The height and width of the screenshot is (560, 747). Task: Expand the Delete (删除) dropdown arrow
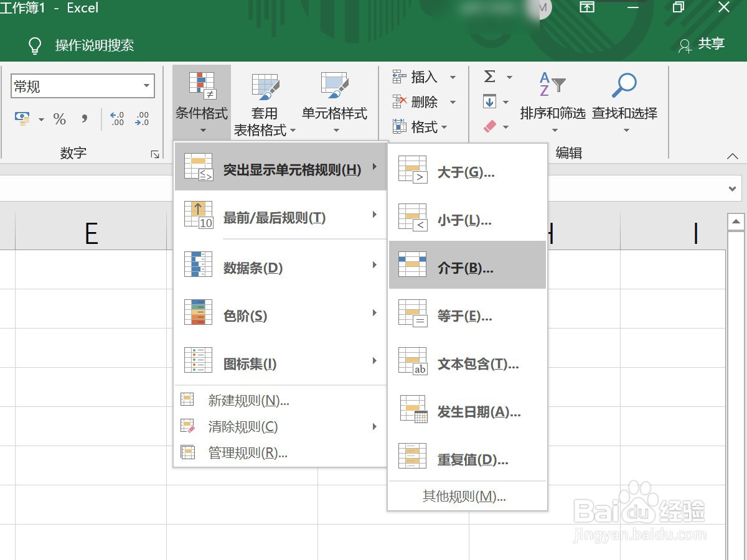point(453,103)
